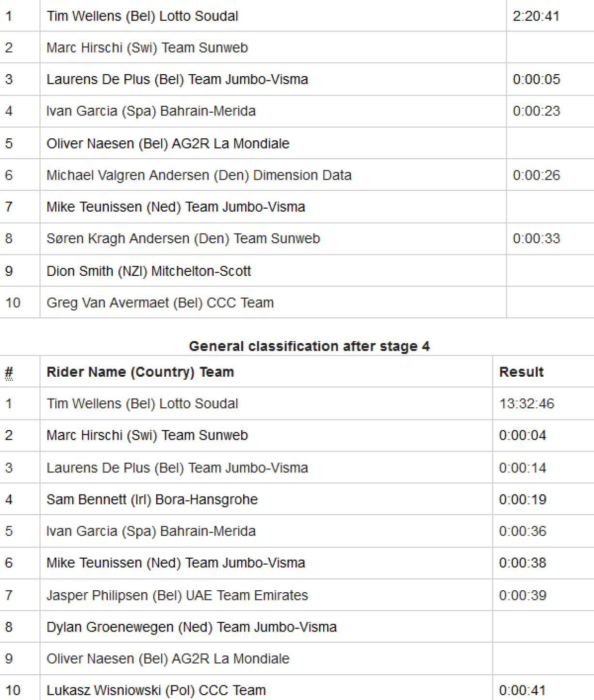Image resolution: width=594 pixels, height=700 pixels.
Task: Click the 'Rider Name (Country) Team' header
Action: 140,372
